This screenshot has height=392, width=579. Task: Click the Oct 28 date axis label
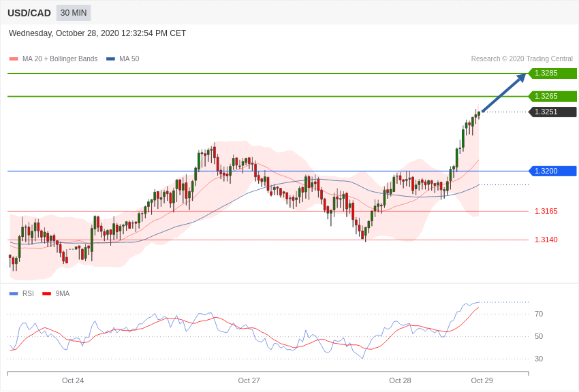[400, 380]
